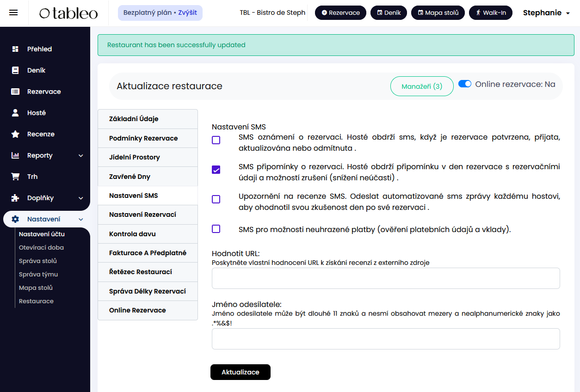
Task: Enable Upozornění na recenze SMS checkbox
Action: (x=216, y=199)
